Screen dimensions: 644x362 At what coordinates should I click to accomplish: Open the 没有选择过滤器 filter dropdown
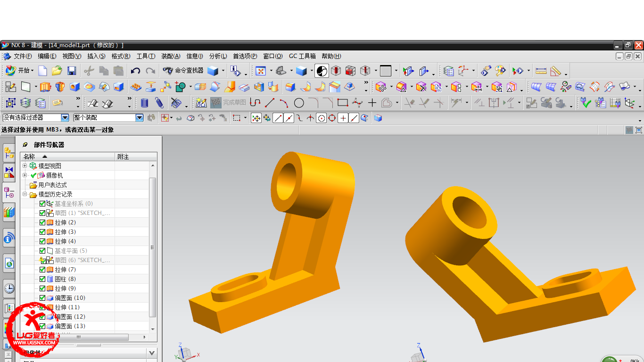(x=65, y=118)
